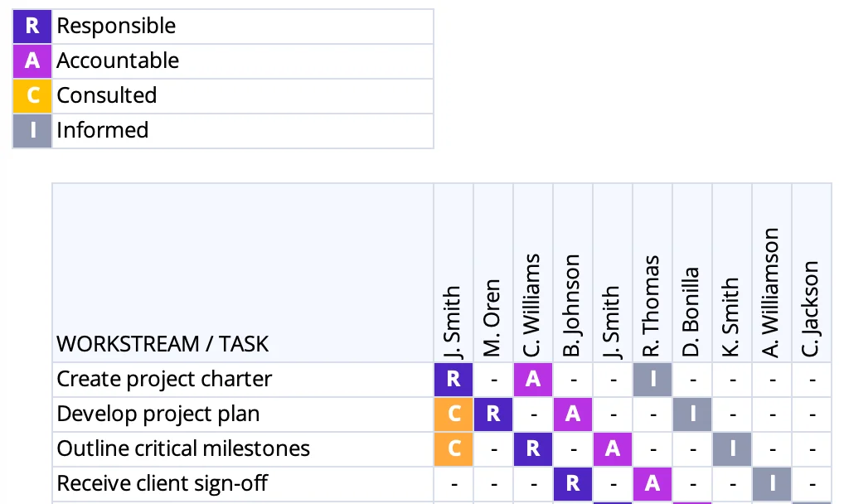Click the "Receive client sign-off" task label
844x504 pixels.
162,484
